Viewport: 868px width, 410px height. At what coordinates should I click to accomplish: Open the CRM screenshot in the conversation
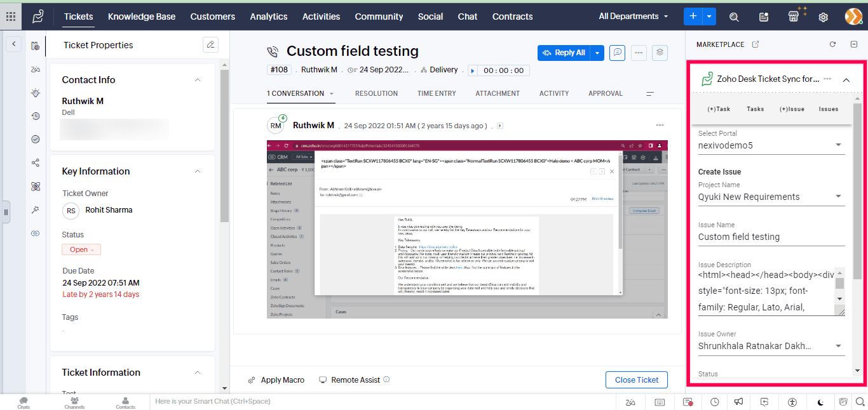467,230
